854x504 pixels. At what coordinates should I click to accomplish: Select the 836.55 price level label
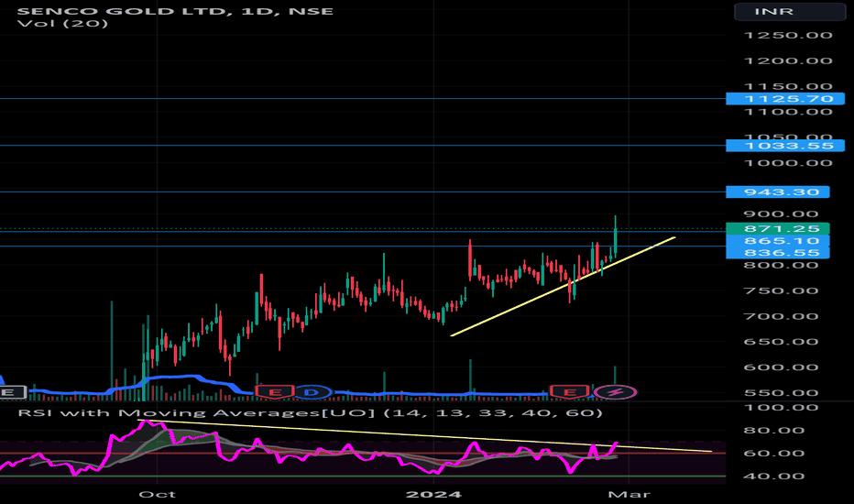[778, 253]
